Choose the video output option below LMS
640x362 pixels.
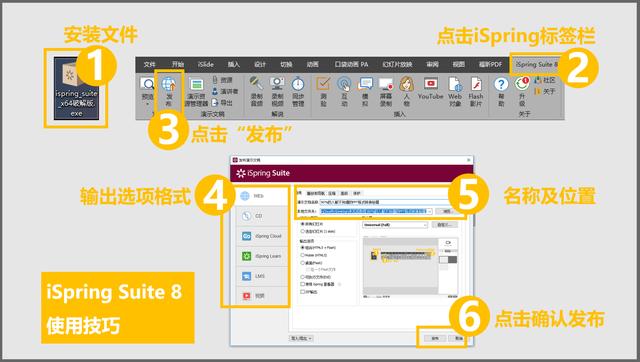coord(262,296)
